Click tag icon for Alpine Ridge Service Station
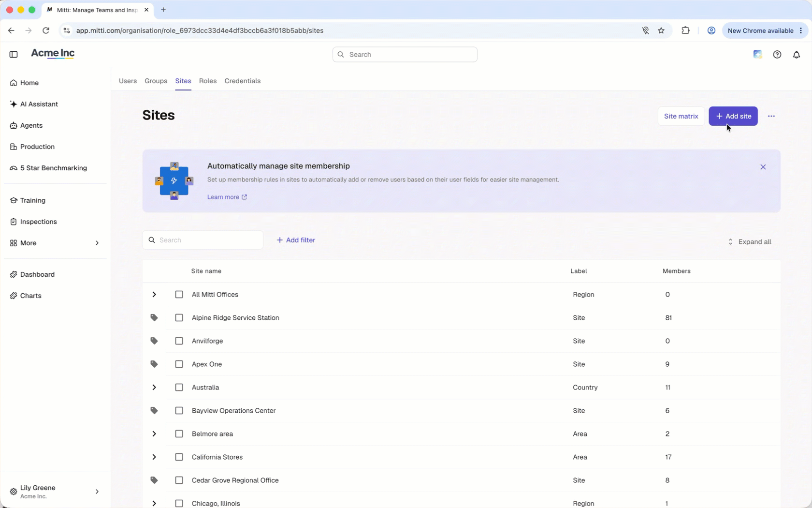 [154, 318]
